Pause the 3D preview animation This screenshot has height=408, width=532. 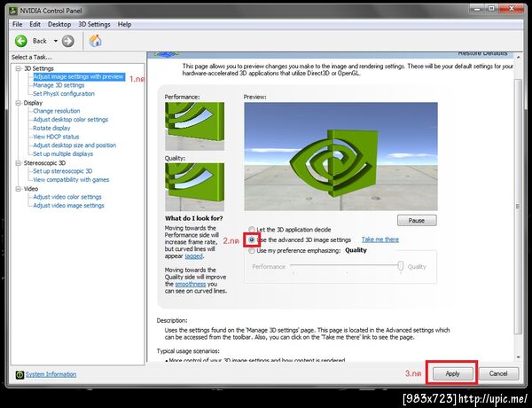[417, 221]
